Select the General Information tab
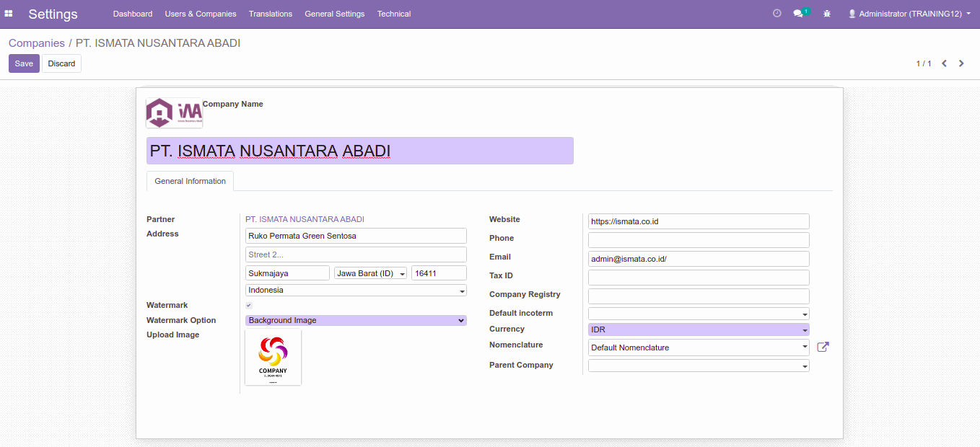The image size is (980, 447). coord(190,181)
